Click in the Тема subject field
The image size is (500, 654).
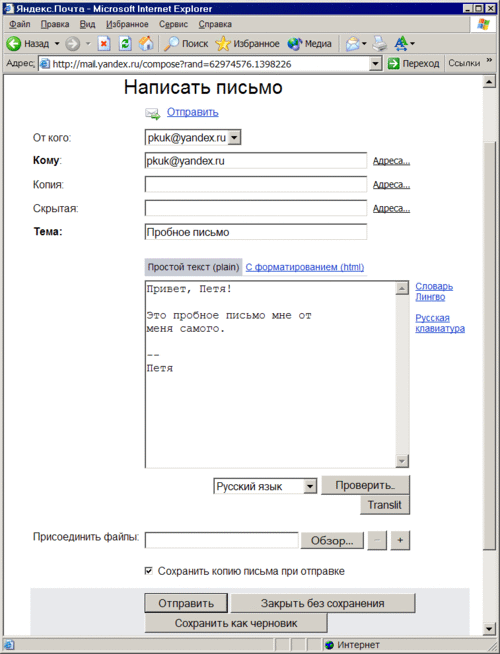256,232
